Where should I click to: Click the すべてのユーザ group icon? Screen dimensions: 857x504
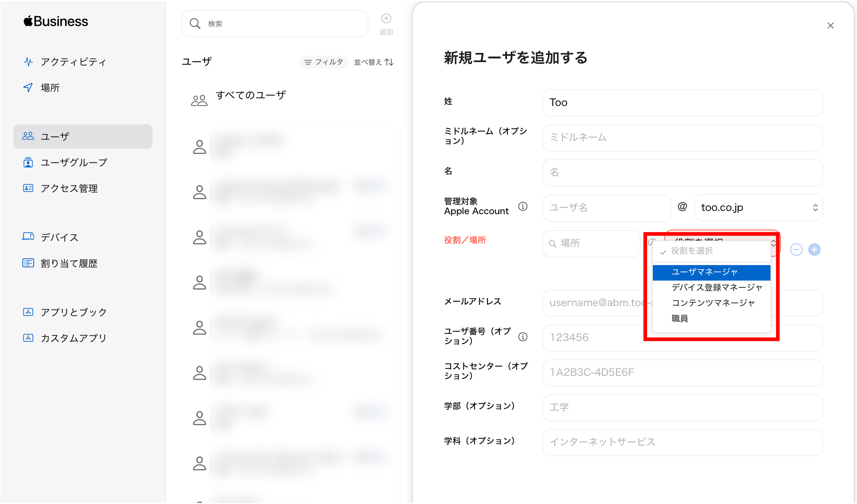point(199,101)
